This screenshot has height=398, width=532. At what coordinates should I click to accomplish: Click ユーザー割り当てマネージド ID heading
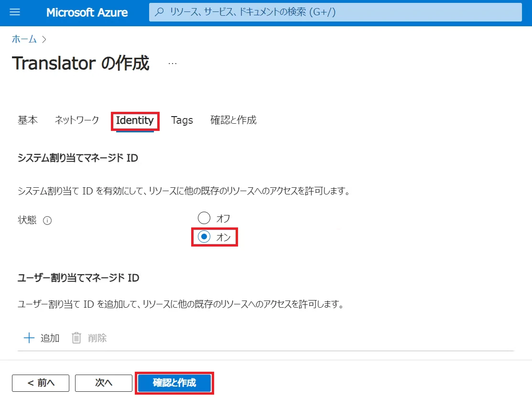point(78,278)
